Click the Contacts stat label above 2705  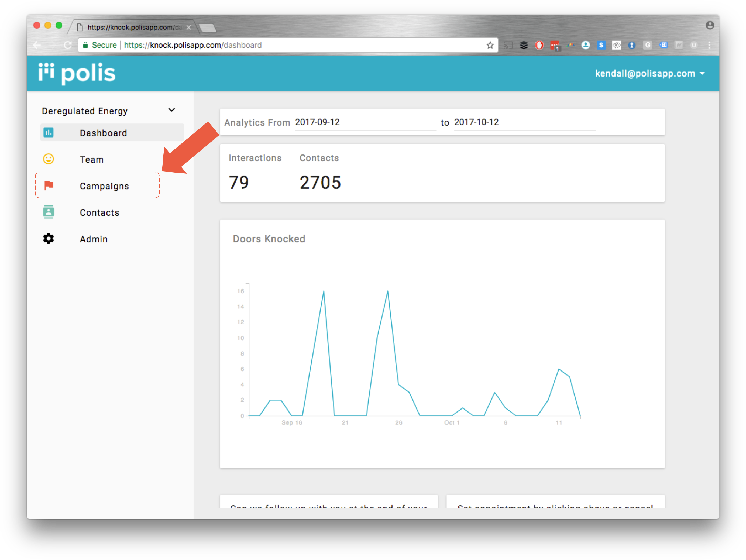tap(319, 158)
